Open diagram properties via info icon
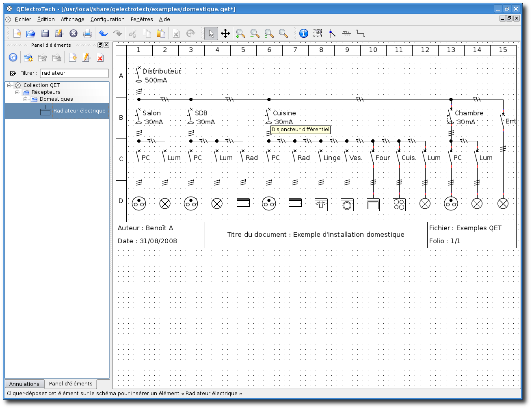The image size is (532, 409). (x=304, y=33)
